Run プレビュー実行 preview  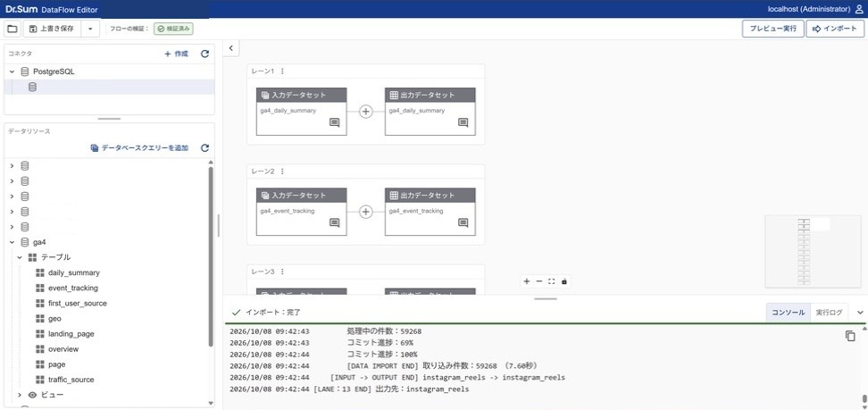[772, 29]
